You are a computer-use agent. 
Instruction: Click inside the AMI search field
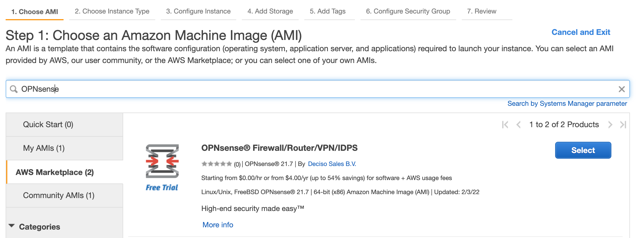coord(309,89)
